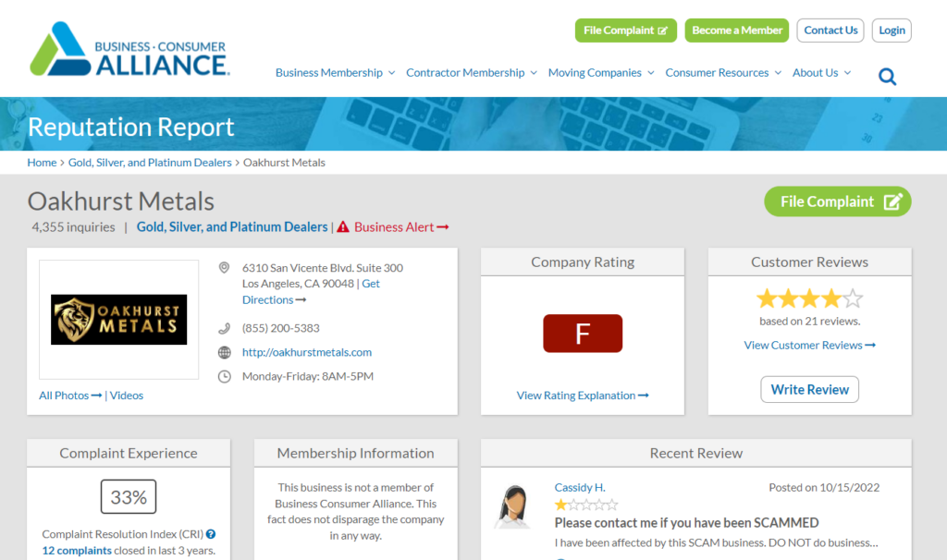Expand the Consumer Resources menu
Viewport: 947px width, 560px height.
click(x=723, y=72)
